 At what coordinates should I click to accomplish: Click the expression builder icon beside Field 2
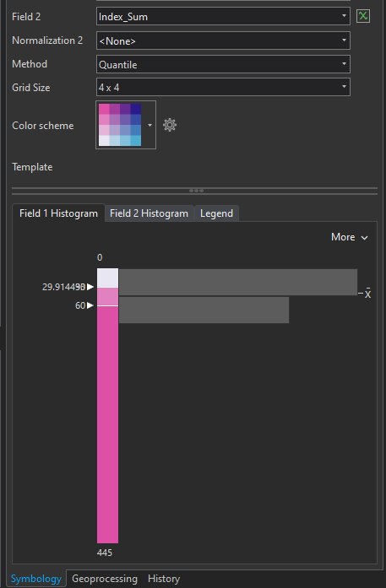(362, 16)
